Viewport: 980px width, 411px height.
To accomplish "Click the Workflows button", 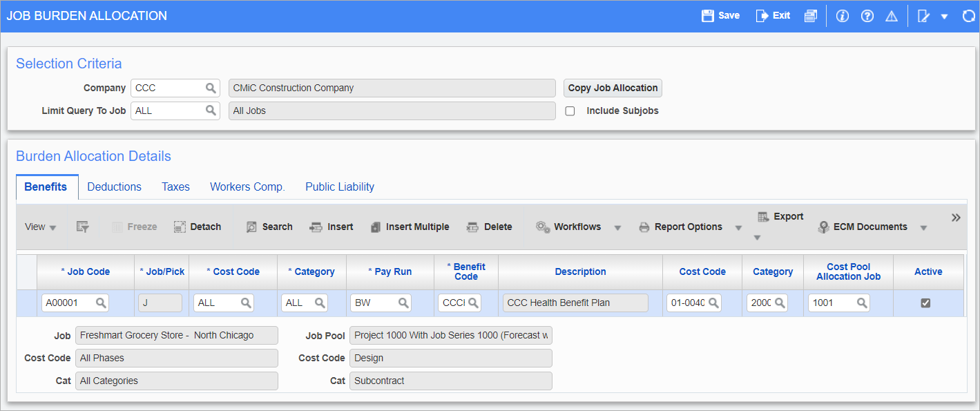I will 568,227.
